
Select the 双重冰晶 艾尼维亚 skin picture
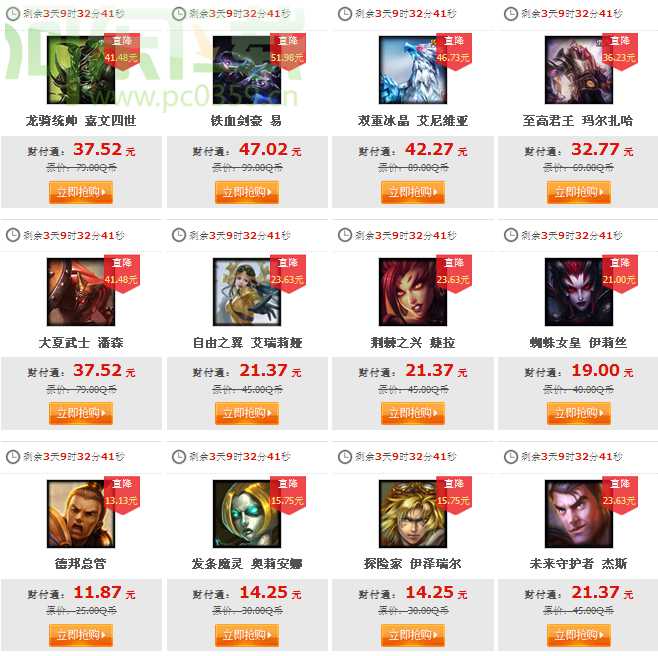click(413, 70)
